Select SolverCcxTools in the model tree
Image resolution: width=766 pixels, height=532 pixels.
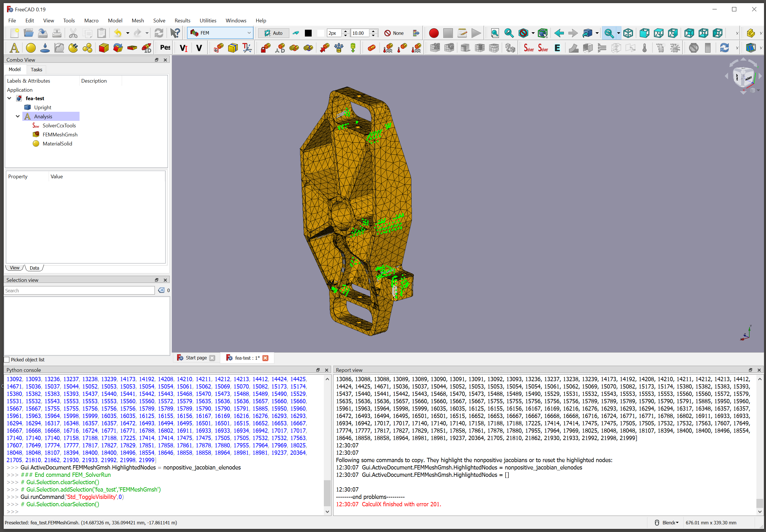tap(59, 126)
